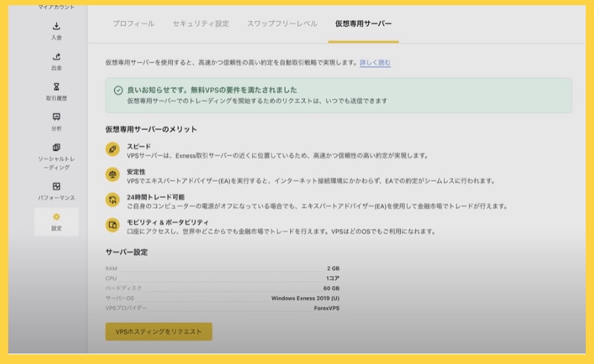Open ソーシャルトレーディング icon in sidebar
The width and height of the screenshot is (594, 364).
[x=57, y=147]
